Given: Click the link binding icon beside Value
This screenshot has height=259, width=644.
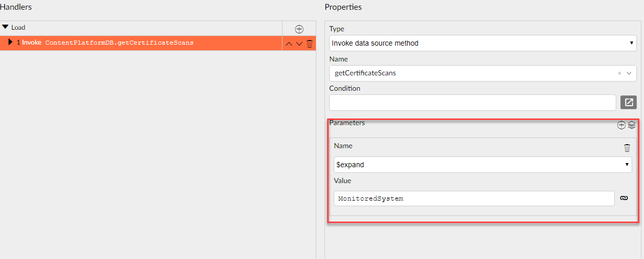Looking at the screenshot, I should pyautogui.click(x=624, y=198).
